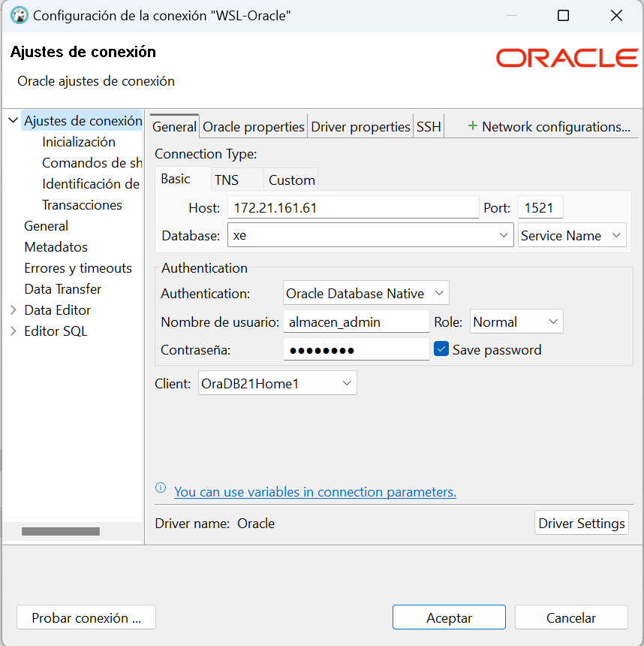This screenshot has height=646, width=644.
Task: Open the SSH tab
Action: [x=429, y=126]
